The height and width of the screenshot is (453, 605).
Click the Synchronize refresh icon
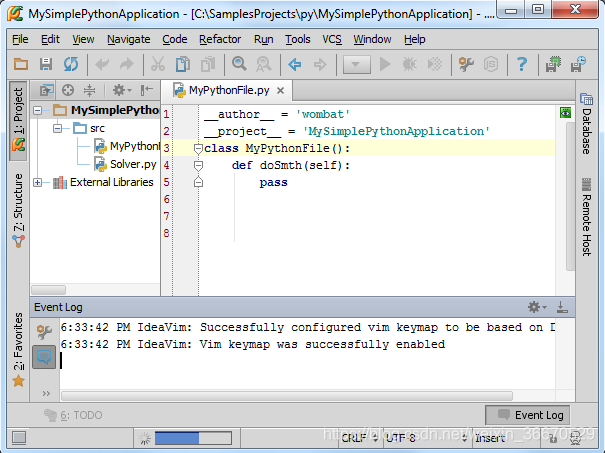[x=71, y=64]
